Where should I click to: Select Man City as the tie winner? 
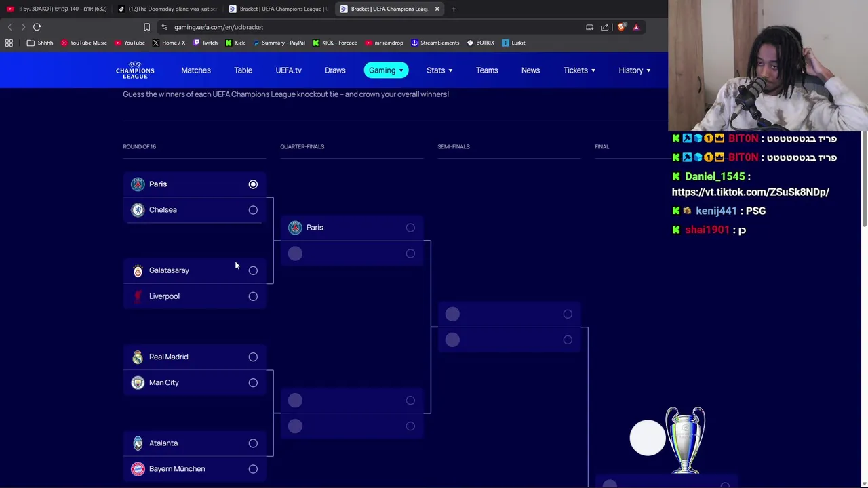click(x=253, y=382)
